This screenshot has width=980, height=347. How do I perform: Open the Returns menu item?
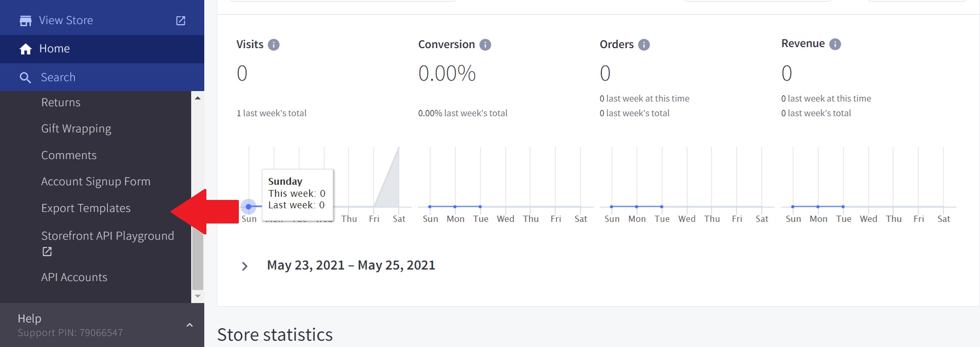tap(61, 103)
